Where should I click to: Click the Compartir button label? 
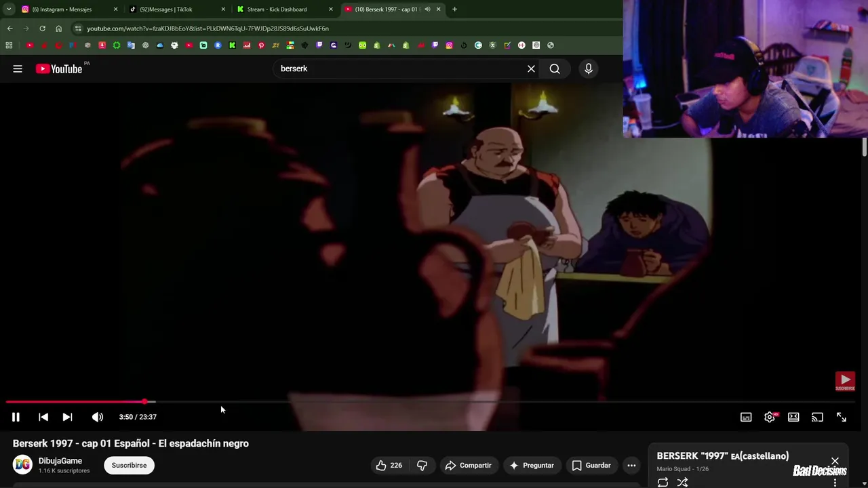[475, 465]
